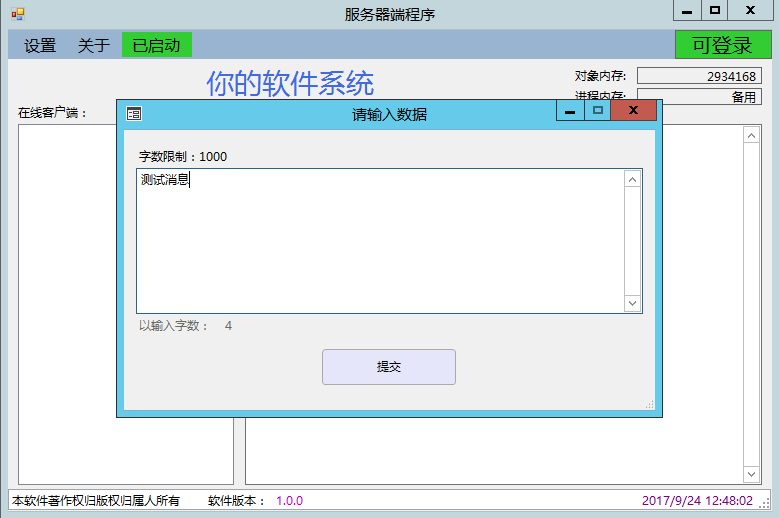Click the green 可登录 indicator
The height and width of the screenshot is (518, 779).
coord(722,45)
